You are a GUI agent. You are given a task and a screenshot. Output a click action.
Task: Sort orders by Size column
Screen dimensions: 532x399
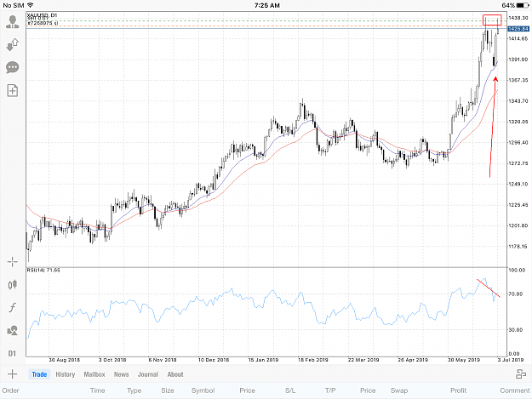(168, 390)
